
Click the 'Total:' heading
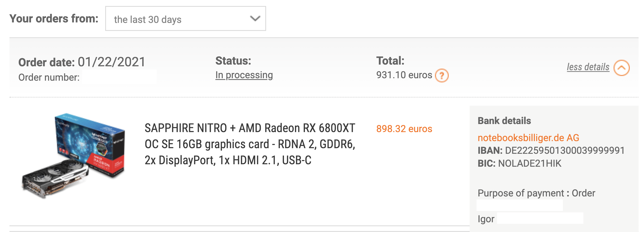[390, 61]
